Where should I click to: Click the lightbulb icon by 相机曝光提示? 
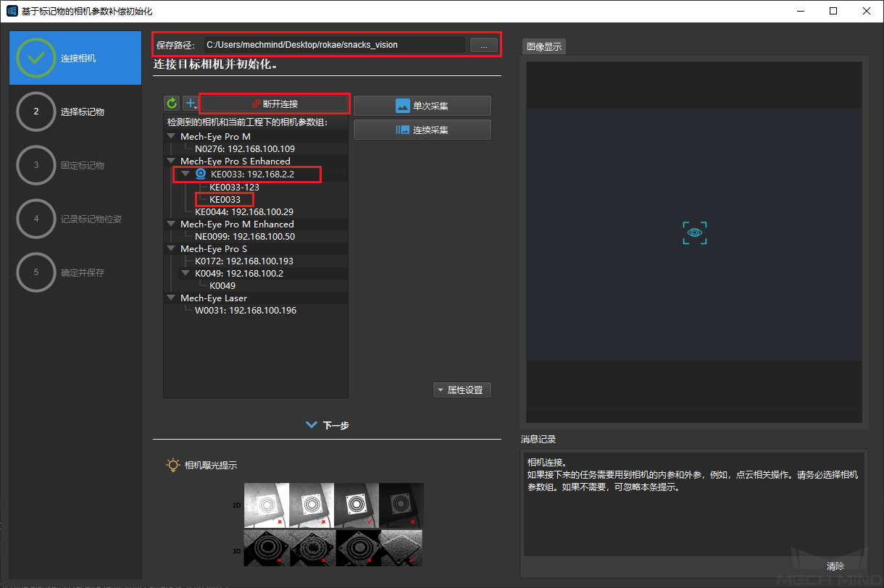click(x=173, y=465)
